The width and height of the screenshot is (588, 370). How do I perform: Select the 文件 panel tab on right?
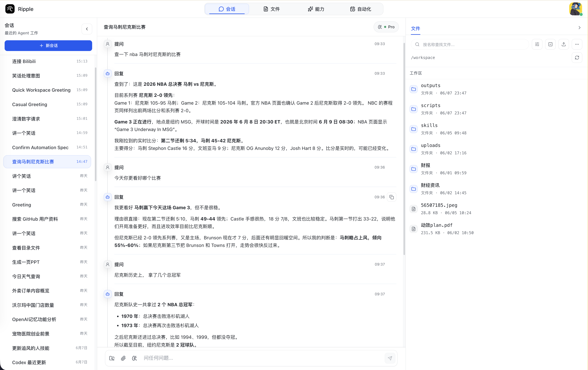(415, 29)
